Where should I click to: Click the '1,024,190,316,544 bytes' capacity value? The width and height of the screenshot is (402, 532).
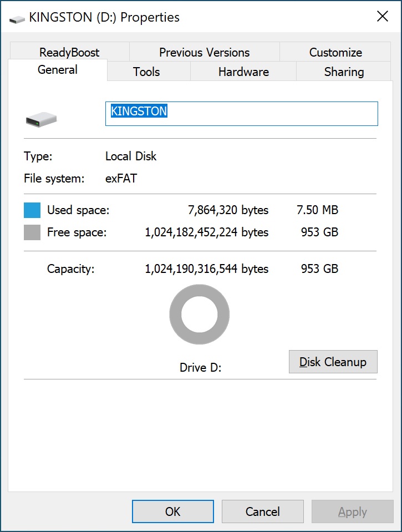(207, 268)
